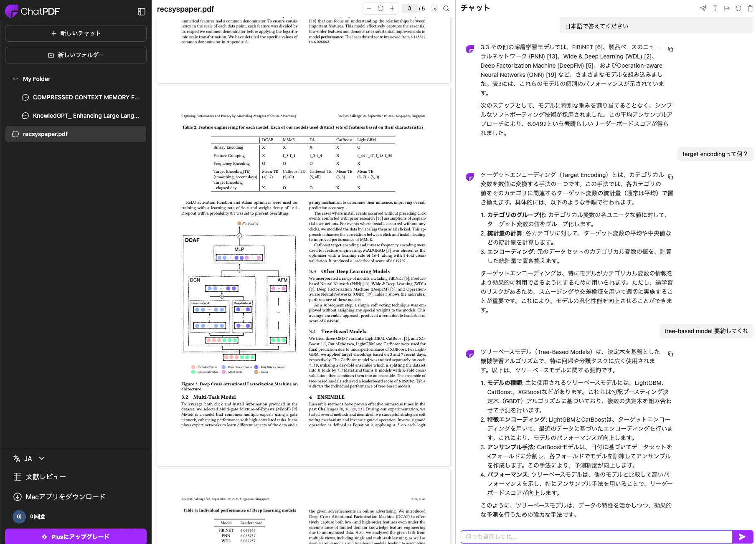Image resolution: width=756 pixels, height=544 pixels.
Task: Click the assistant avatar beside the 3.3 answer
Action: pyautogui.click(x=470, y=49)
